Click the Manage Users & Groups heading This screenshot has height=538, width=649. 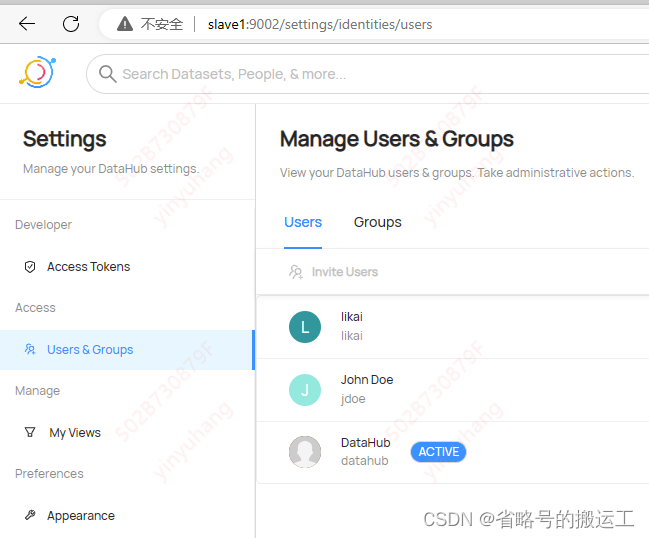pyautogui.click(x=397, y=139)
